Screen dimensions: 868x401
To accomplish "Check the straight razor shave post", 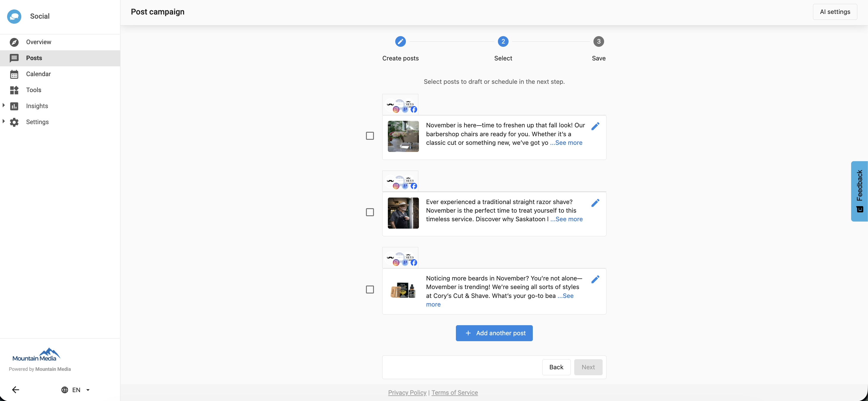I will [370, 212].
